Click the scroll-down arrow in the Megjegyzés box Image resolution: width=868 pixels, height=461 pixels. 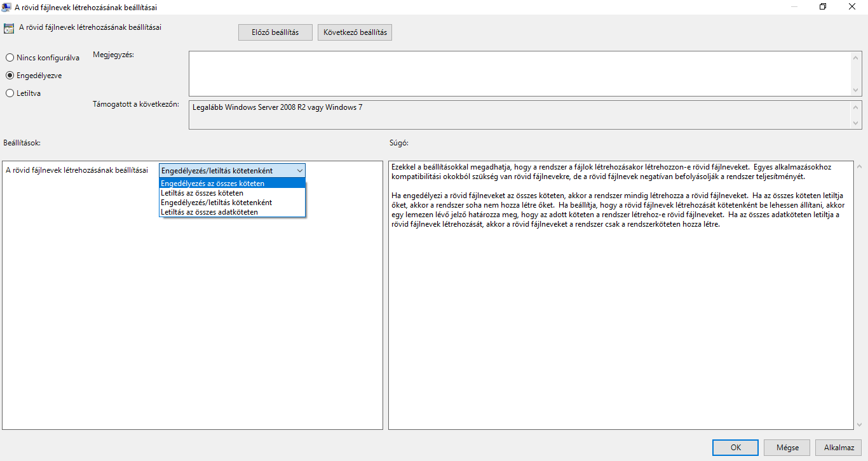pyautogui.click(x=856, y=90)
